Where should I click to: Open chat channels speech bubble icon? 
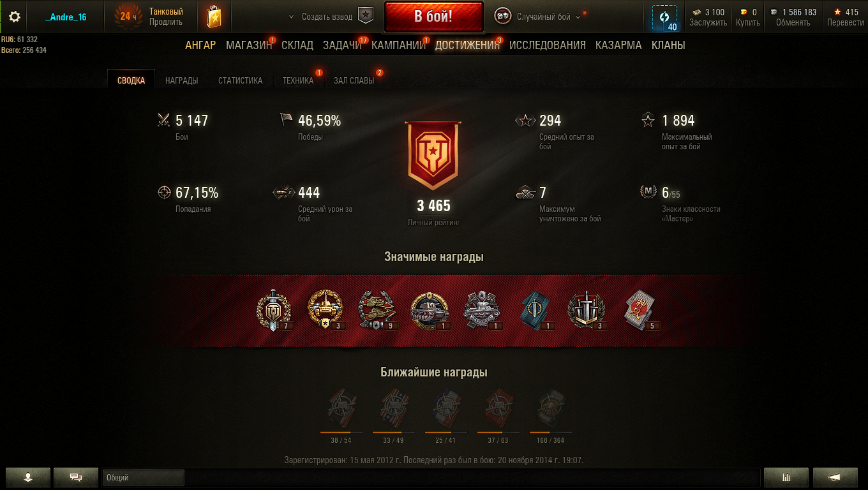76,477
